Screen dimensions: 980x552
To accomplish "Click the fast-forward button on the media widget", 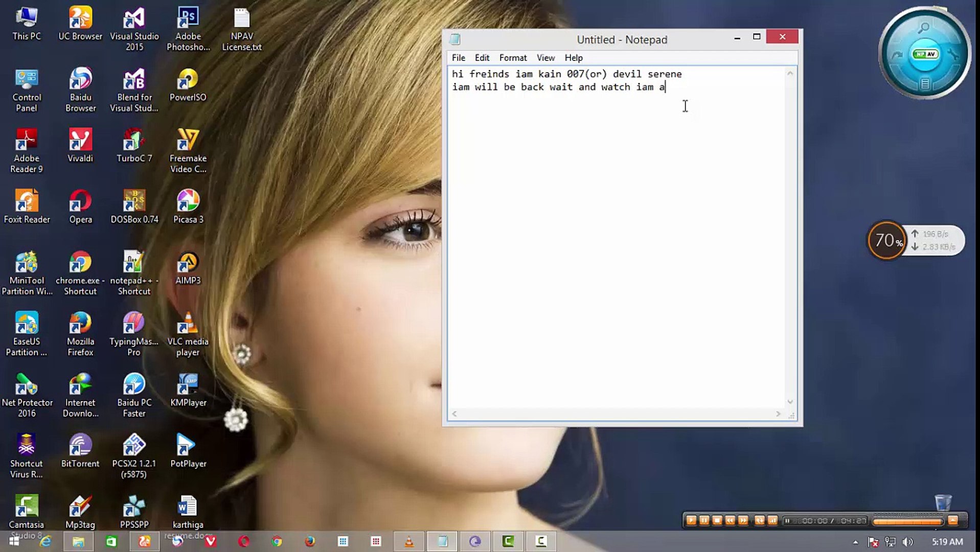I will [743, 520].
